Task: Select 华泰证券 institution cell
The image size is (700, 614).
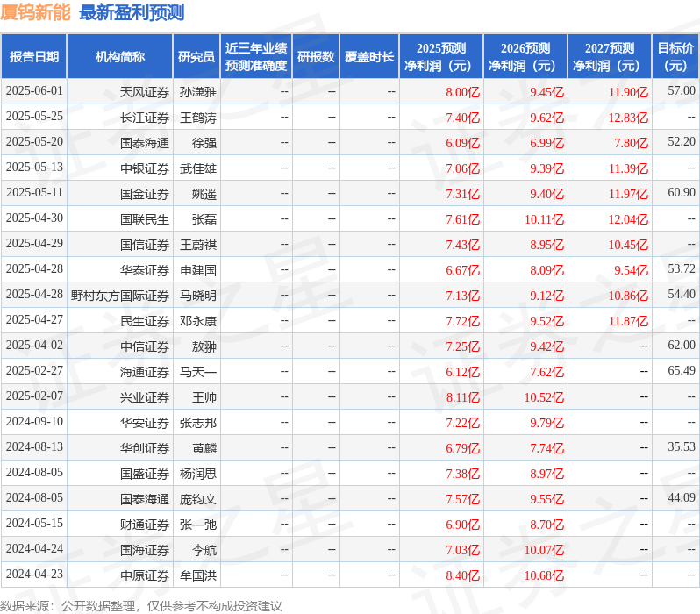Action: [x=145, y=270]
